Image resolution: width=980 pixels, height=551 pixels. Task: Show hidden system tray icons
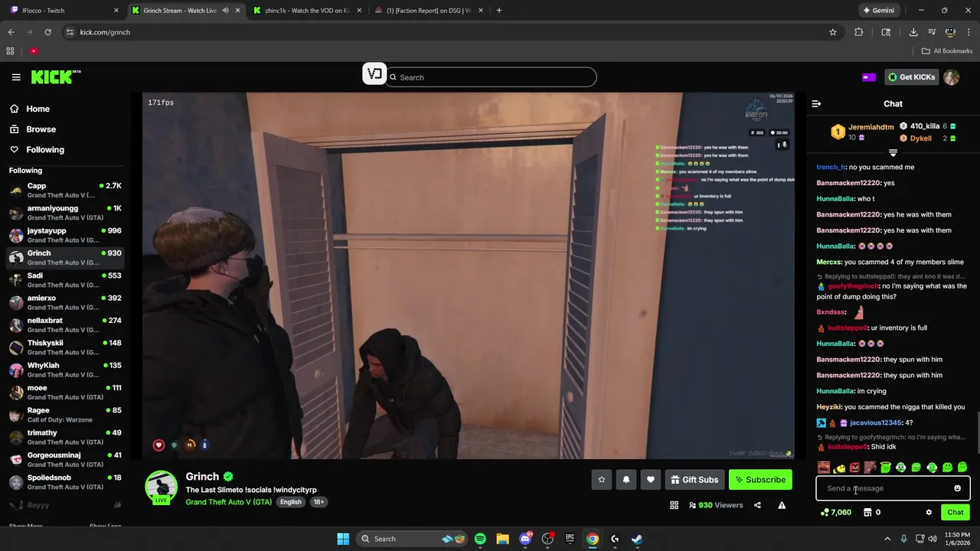tap(887, 539)
